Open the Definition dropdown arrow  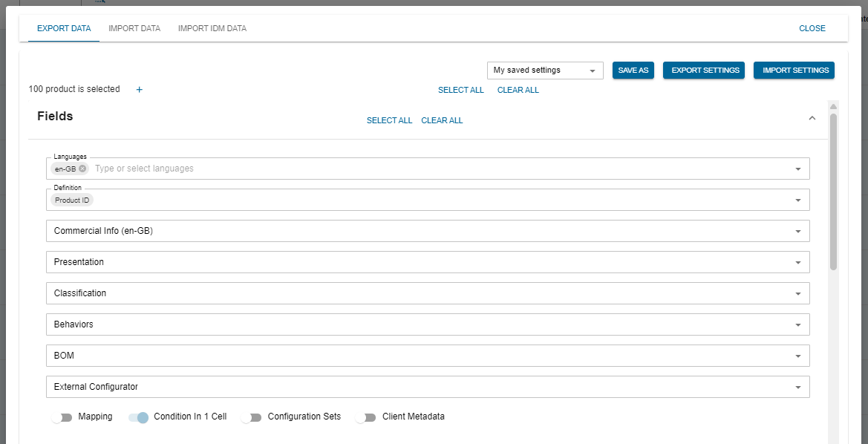point(798,200)
